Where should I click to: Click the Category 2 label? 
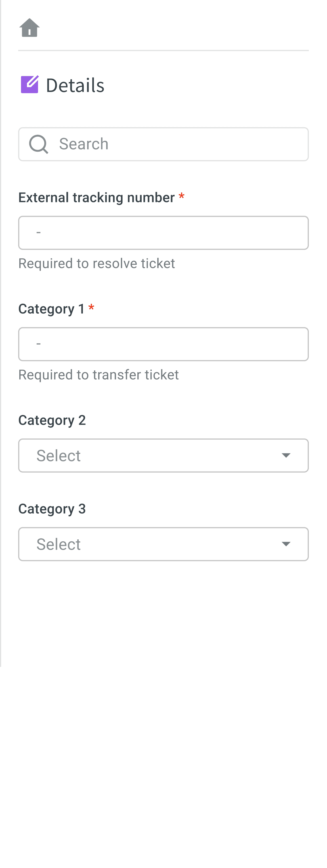click(52, 420)
